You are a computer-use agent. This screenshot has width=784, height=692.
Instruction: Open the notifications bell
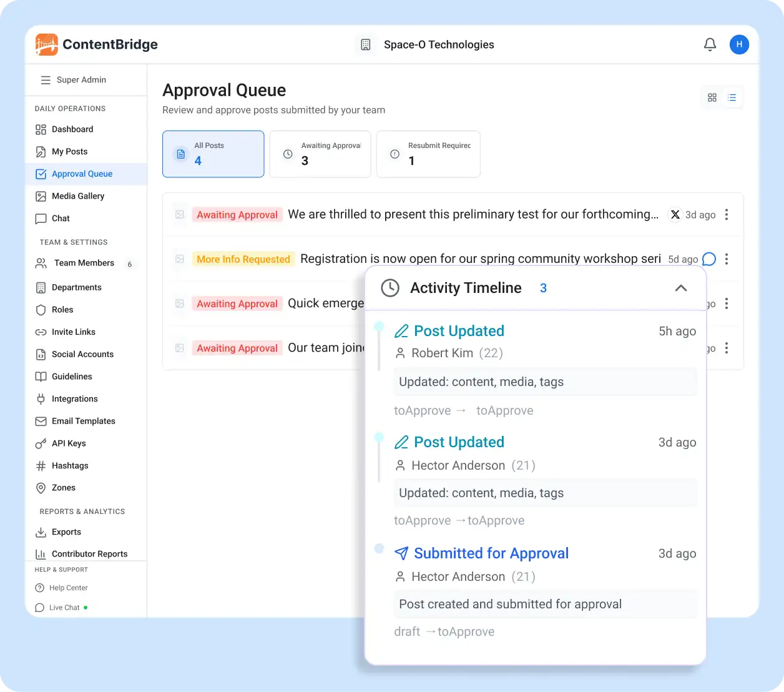pos(710,44)
